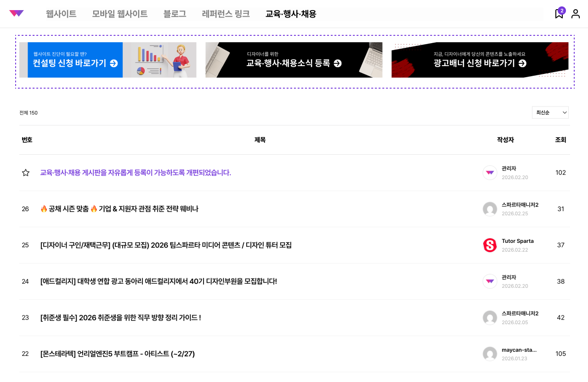Open the user profile icon
This screenshot has height=382, width=588.
pyautogui.click(x=576, y=14)
